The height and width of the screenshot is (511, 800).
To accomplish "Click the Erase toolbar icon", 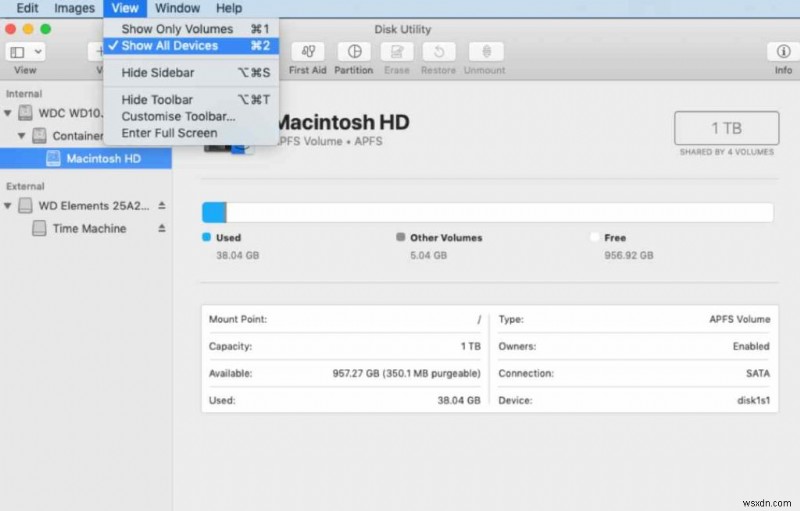I will pyautogui.click(x=397, y=52).
